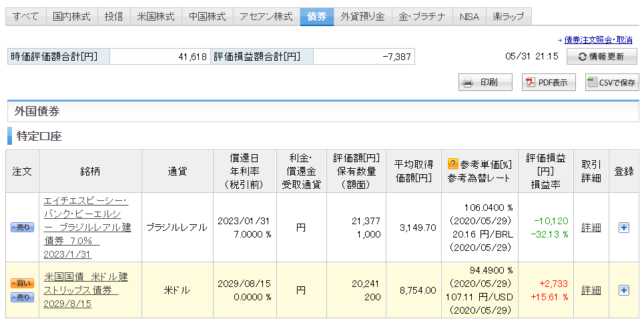
Task: Click the average cost 8,754.00
Action: coord(417,290)
